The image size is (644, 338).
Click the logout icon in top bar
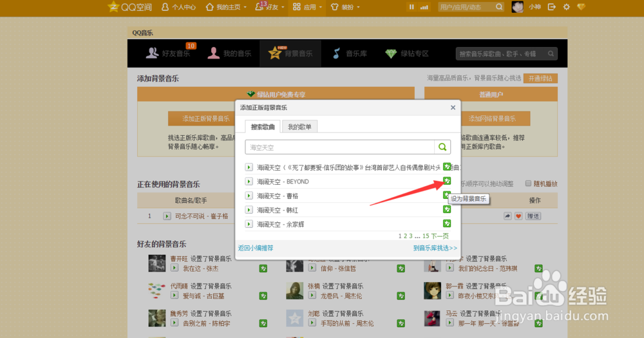coord(552,7)
